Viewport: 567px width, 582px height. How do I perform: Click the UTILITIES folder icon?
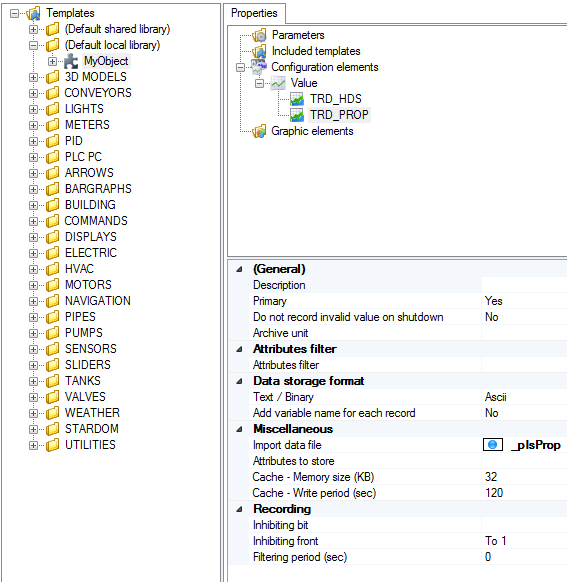[52, 445]
